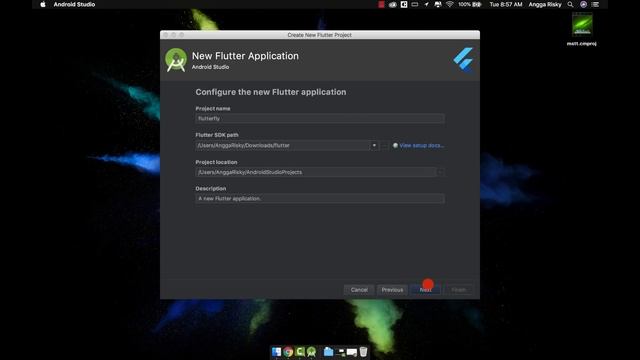This screenshot has width=640, height=360.
Task: Go back with the Previous button
Action: click(x=392, y=290)
